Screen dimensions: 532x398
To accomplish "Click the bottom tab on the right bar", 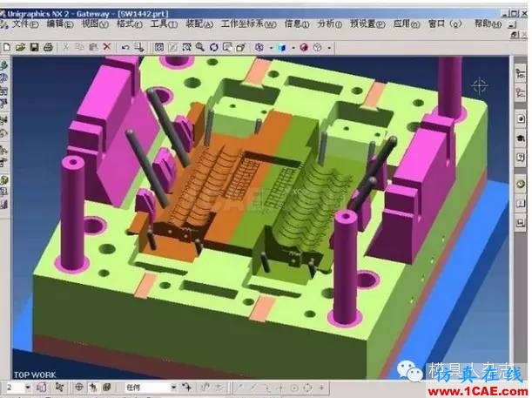I will [521, 223].
